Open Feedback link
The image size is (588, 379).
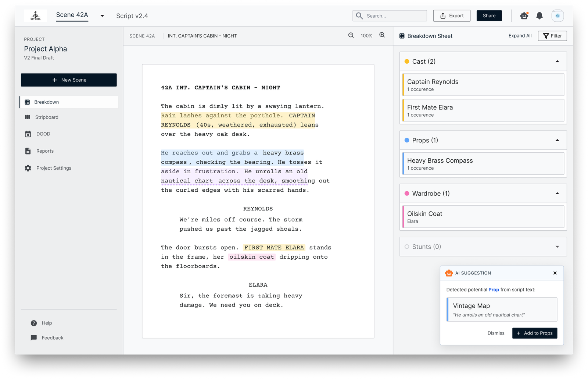[53, 337]
